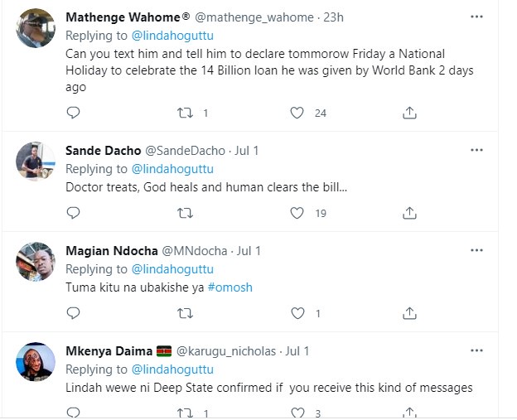Reply to Magian Ndocha's tweet

pos(73,313)
